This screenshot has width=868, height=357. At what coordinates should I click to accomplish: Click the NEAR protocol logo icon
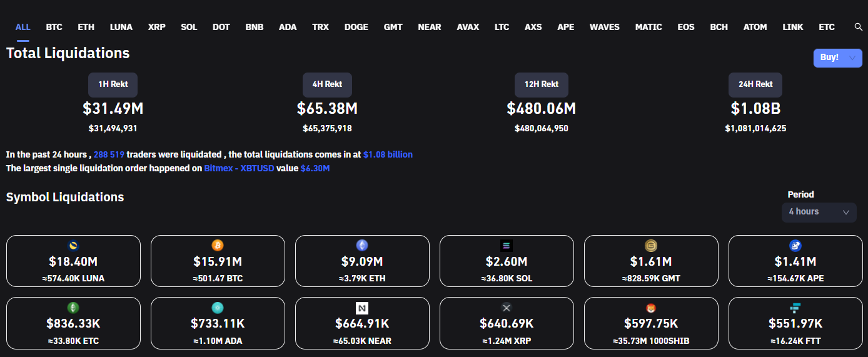pos(362,308)
